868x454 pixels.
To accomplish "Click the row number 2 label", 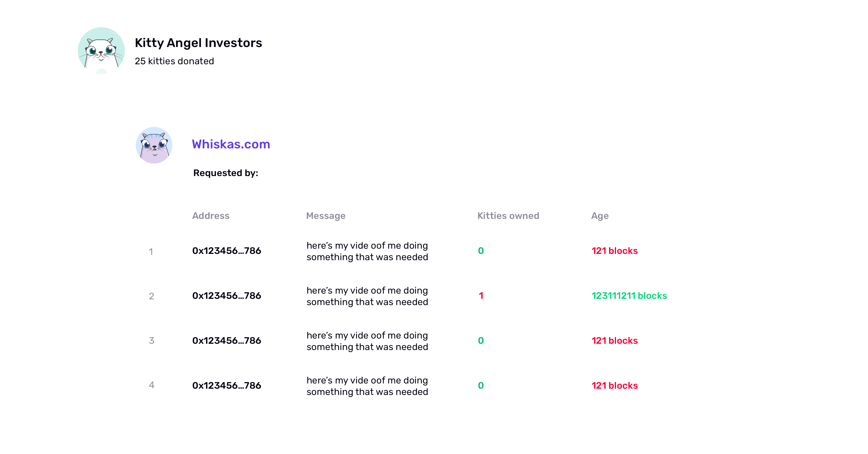I will point(151,296).
